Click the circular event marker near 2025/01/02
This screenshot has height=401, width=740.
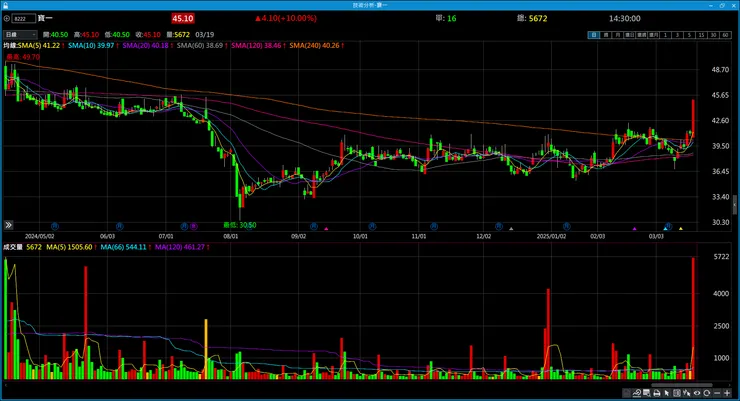coord(566,226)
